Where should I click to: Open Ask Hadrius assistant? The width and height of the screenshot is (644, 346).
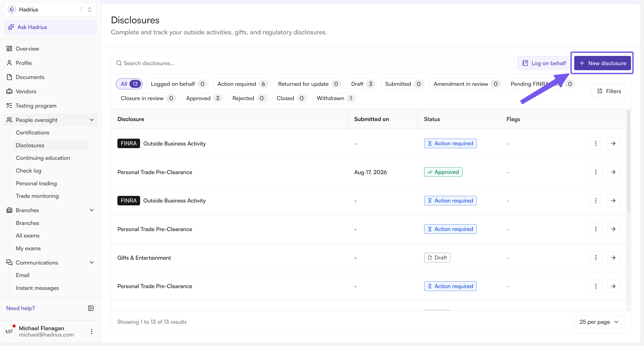coord(50,27)
